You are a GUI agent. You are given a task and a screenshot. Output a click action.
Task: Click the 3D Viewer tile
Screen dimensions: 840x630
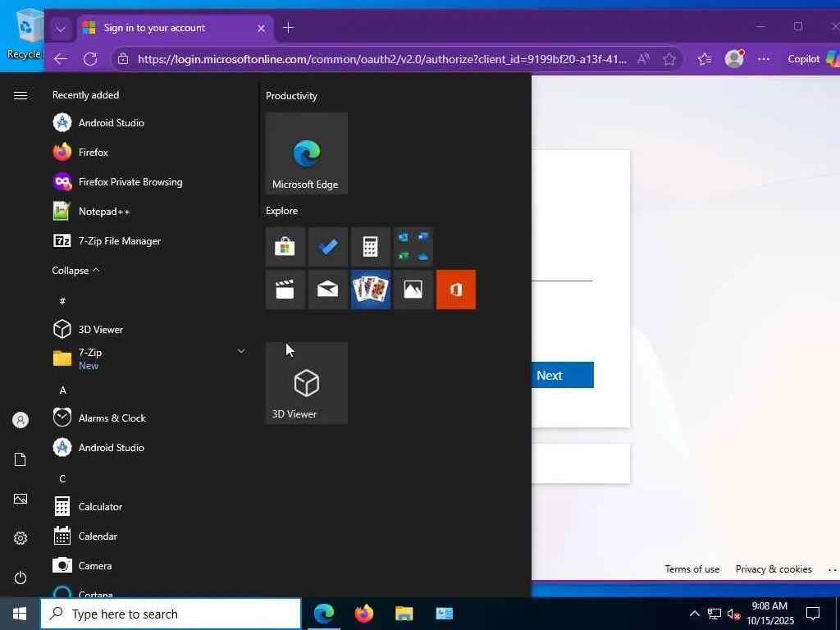coord(307,383)
